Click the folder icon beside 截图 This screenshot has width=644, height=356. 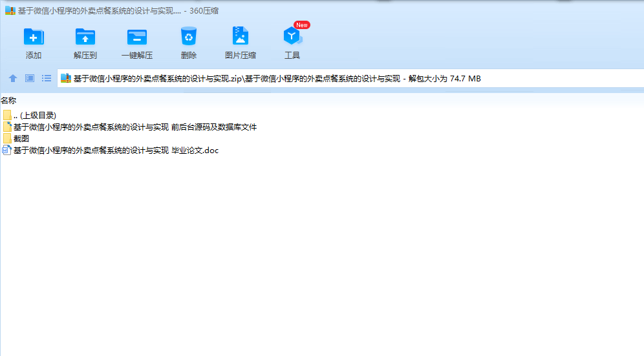pyautogui.click(x=7, y=139)
